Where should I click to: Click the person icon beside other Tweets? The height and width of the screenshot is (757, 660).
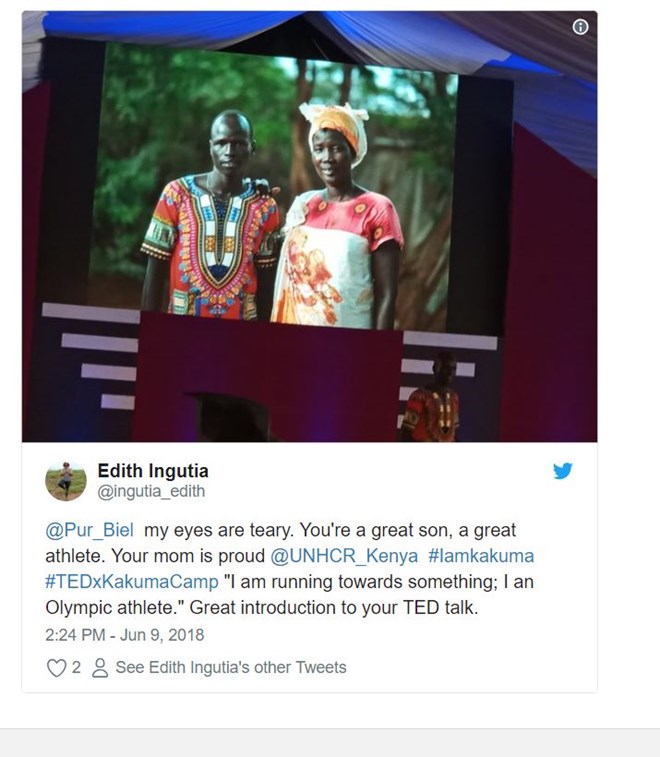point(100,668)
